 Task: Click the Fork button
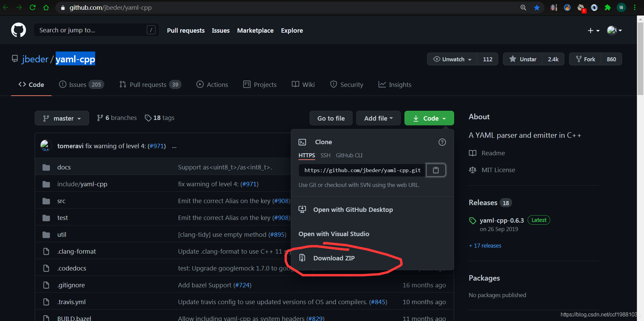click(585, 59)
